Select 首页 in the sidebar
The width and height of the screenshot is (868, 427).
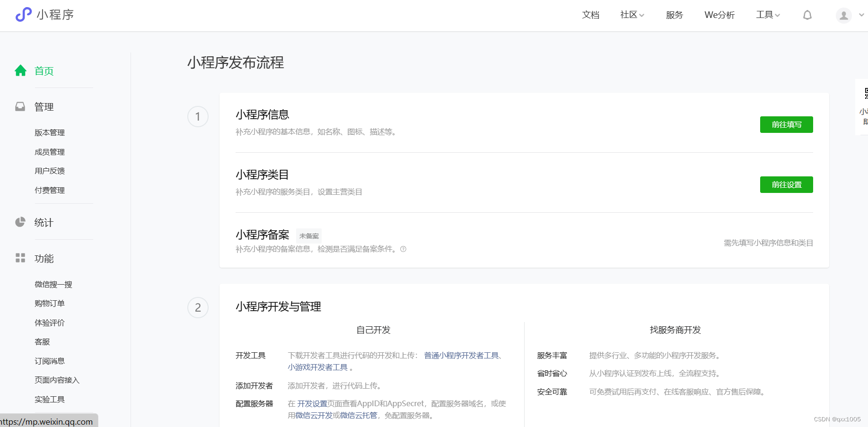pos(44,71)
